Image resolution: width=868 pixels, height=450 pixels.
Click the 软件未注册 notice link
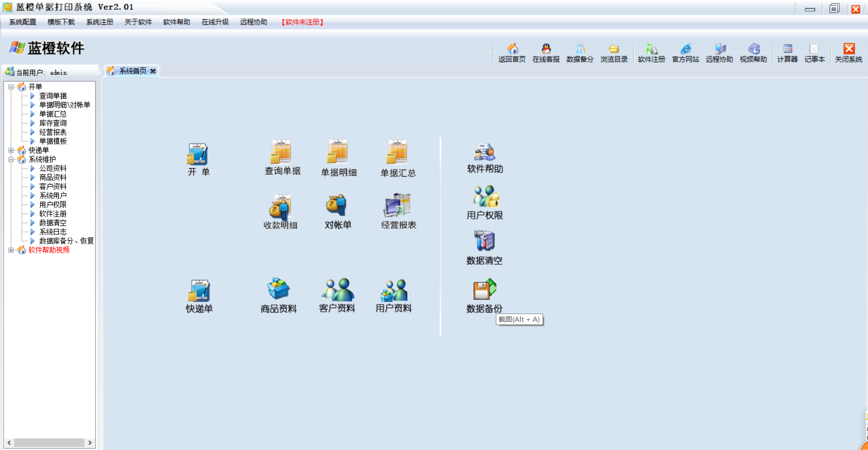point(302,22)
